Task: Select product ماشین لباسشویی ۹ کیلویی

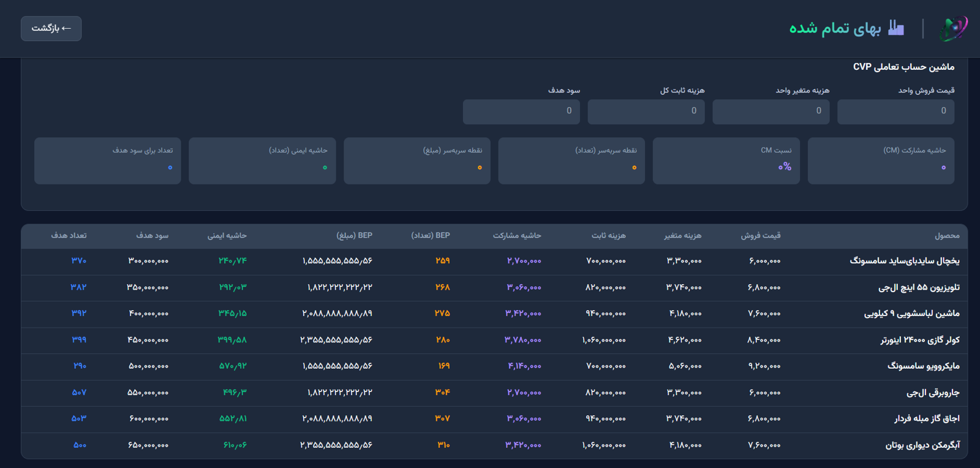Action: coord(912,314)
